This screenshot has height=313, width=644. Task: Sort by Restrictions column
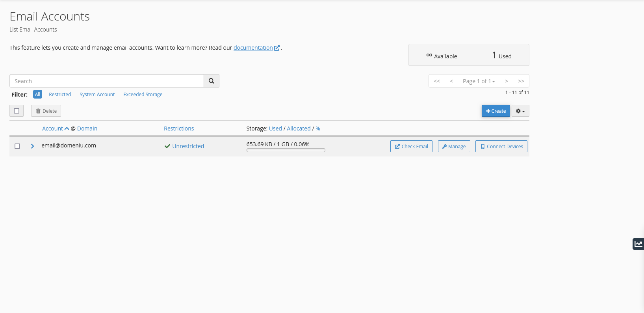coord(179,129)
